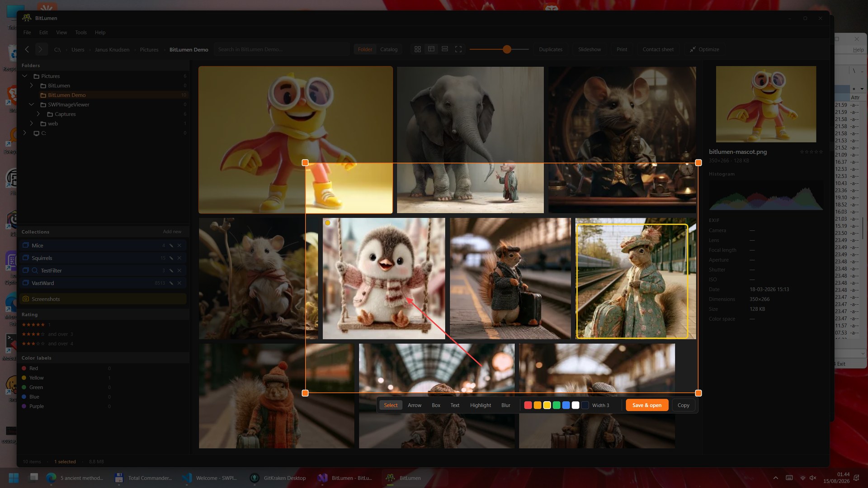Image resolution: width=868 pixels, height=488 pixels.
Task: Go back with the left navigation arrow
Action: pyautogui.click(x=27, y=49)
